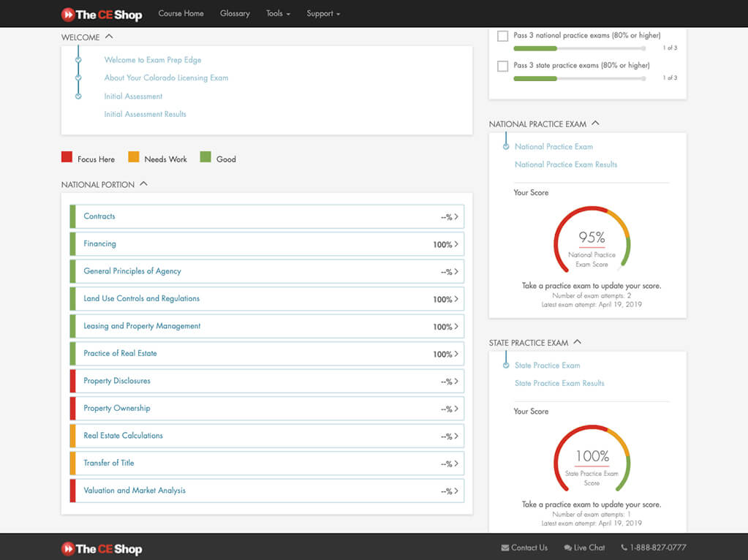The height and width of the screenshot is (560, 748).
Task: Check the Pass 3 state practice exams box
Action: (502, 66)
